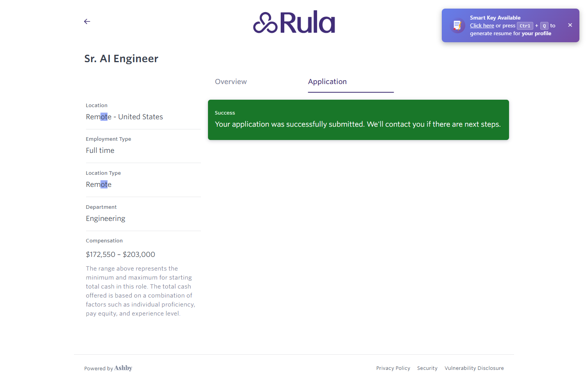Click the Rula logo
The image size is (588, 391).
pos(294,22)
